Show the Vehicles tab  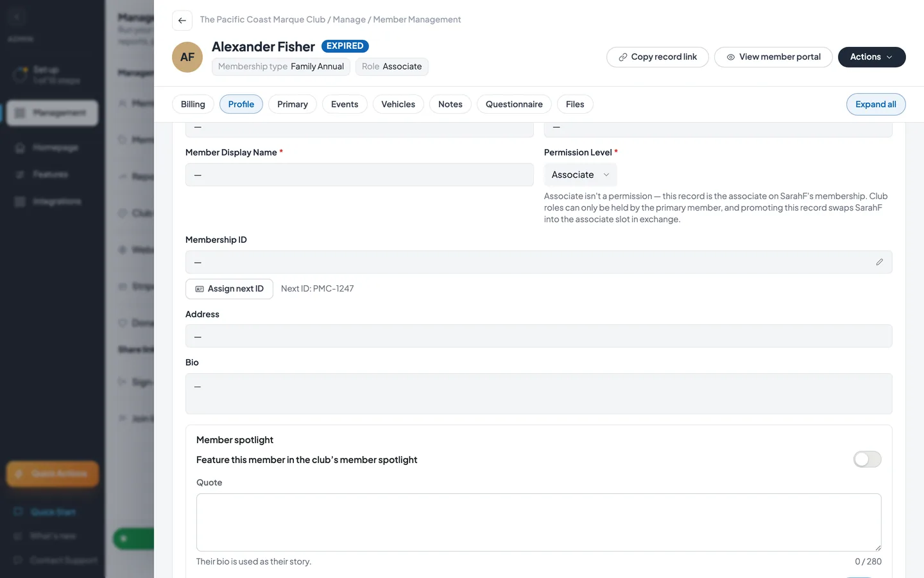tap(398, 104)
